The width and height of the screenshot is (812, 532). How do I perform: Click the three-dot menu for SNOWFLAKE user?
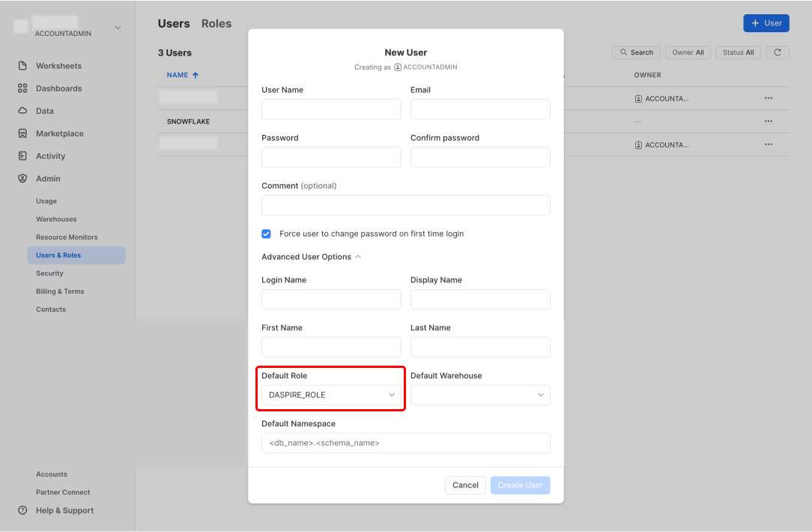(768, 121)
